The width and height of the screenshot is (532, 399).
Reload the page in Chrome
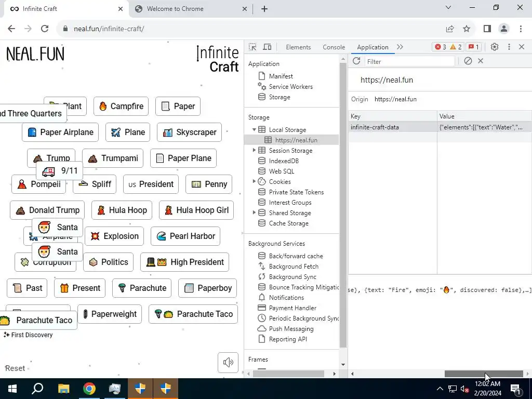tap(45, 29)
